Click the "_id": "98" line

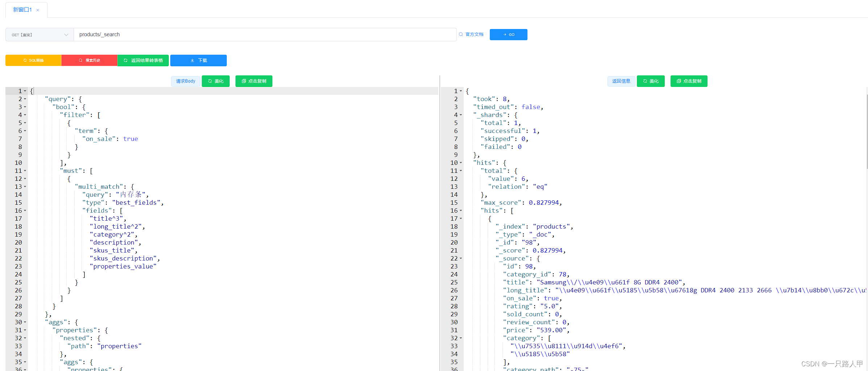click(518, 243)
